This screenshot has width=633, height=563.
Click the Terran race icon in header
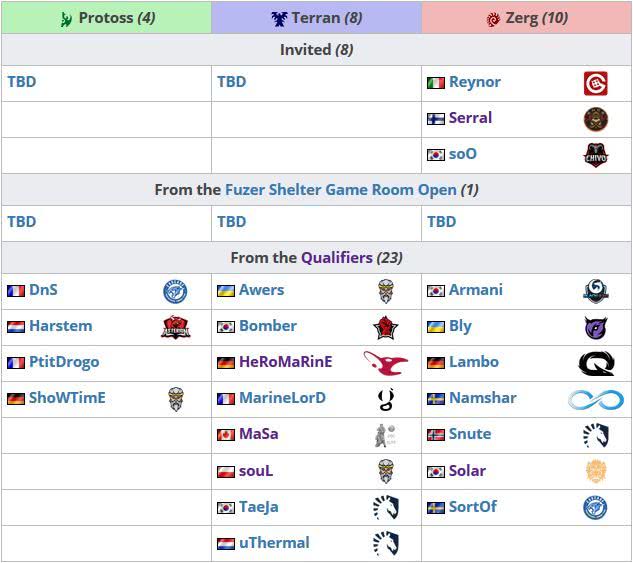coord(279,18)
